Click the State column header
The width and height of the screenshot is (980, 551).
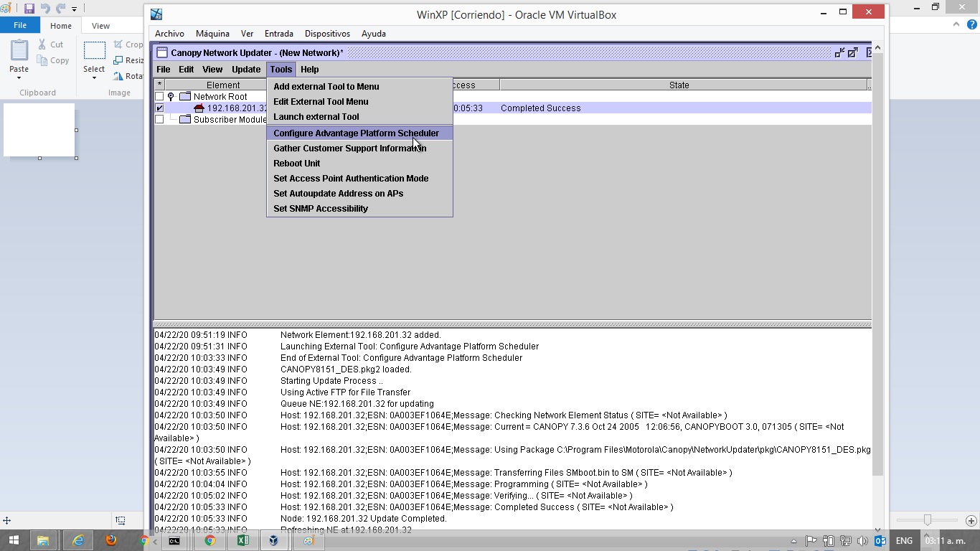(x=679, y=85)
